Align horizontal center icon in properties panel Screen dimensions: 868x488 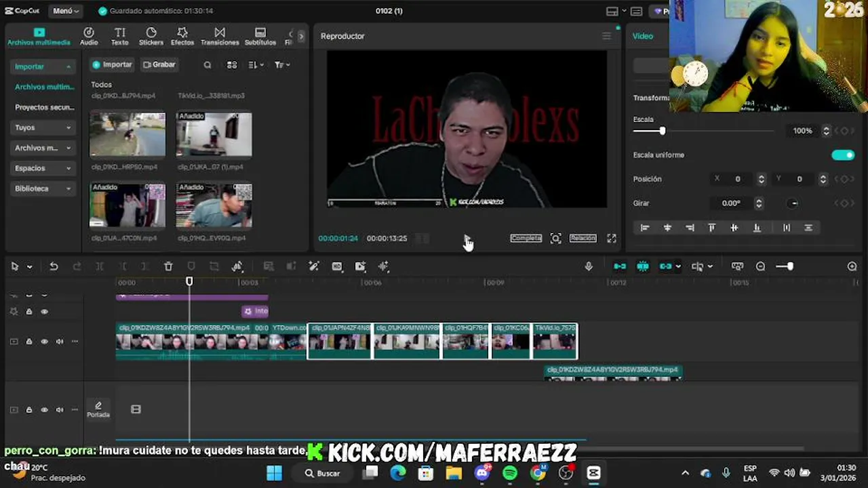[x=667, y=228]
